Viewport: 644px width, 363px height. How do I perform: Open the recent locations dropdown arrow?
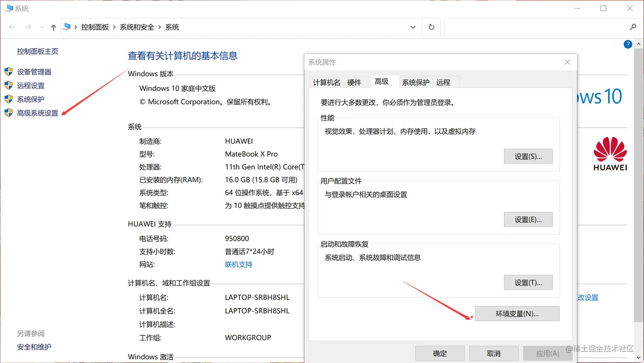42,27
